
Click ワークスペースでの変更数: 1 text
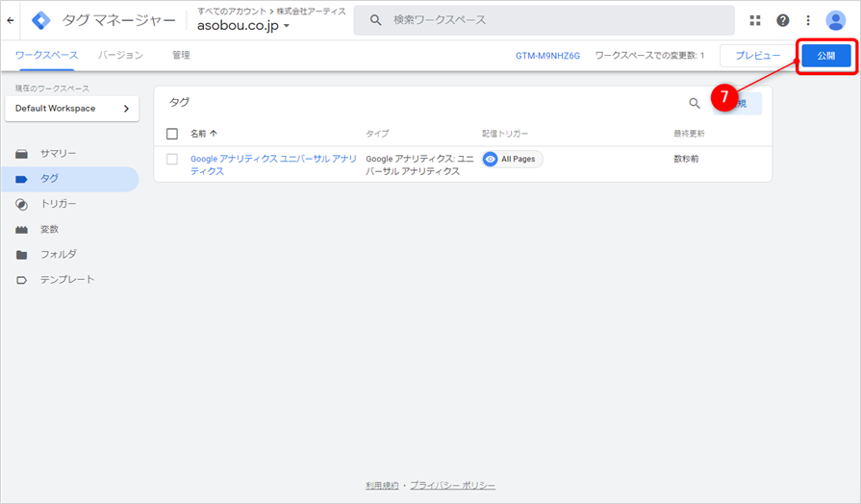(649, 56)
